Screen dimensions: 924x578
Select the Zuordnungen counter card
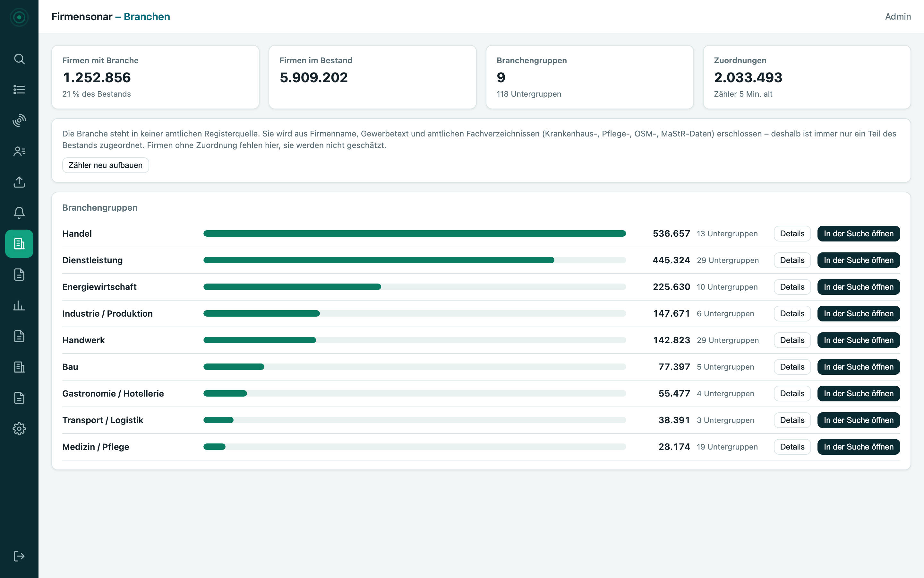pyautogui.click(x=807, y=77)
